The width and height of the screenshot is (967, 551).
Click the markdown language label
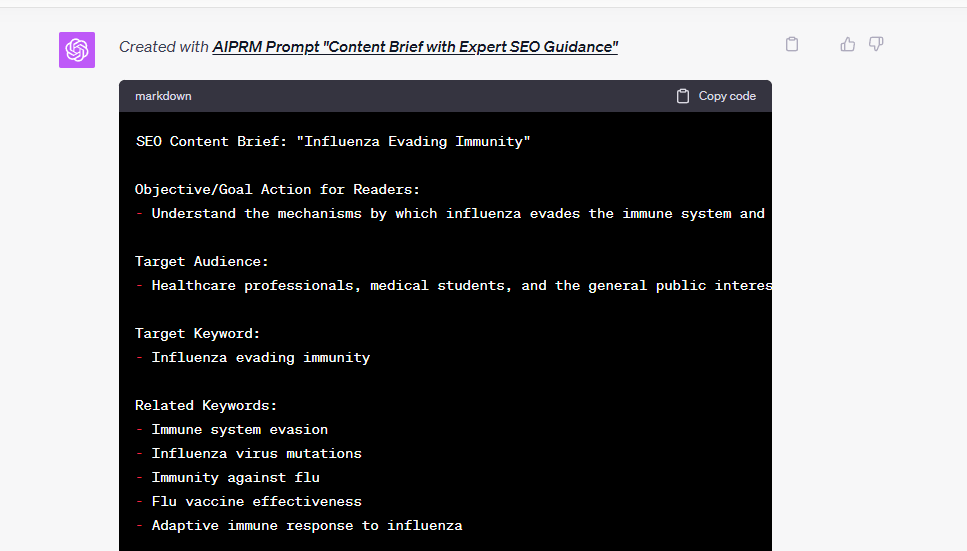(x=163, y=96)
